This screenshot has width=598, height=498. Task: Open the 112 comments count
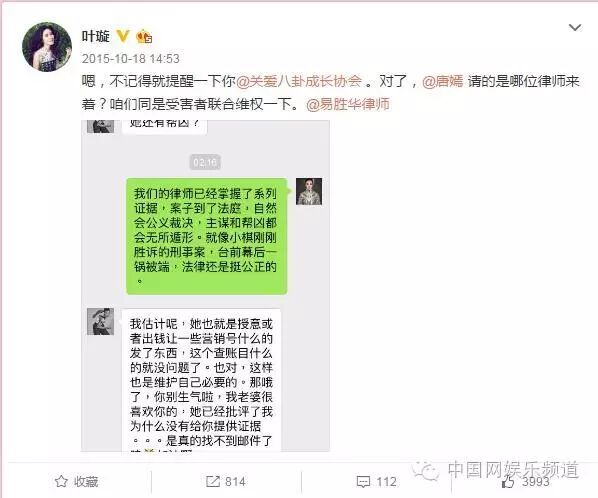386,482
